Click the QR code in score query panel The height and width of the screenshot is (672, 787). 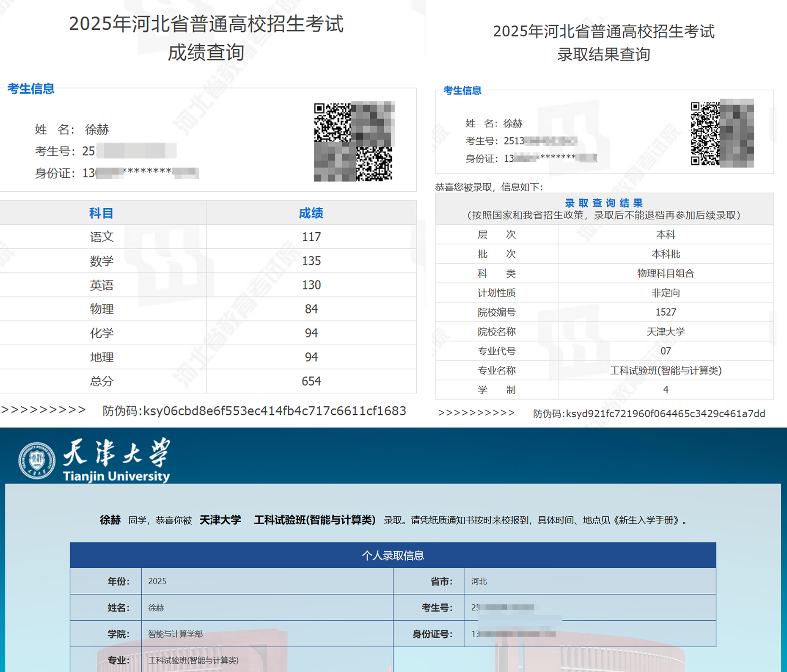point(354,141)
